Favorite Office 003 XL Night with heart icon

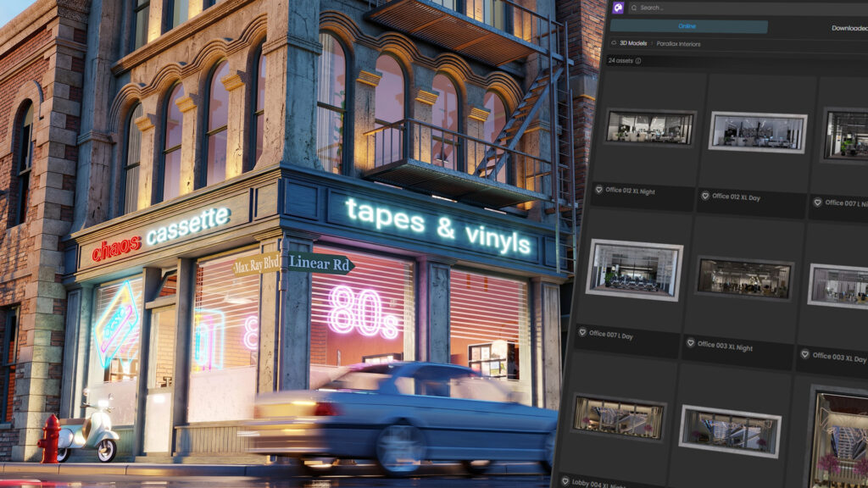(690, 343)
